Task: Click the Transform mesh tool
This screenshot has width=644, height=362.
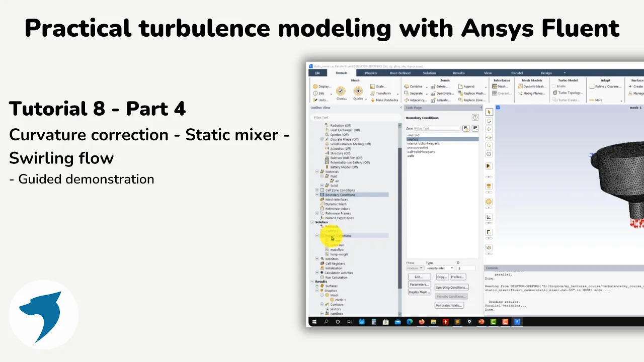Action: coord(380,93)
